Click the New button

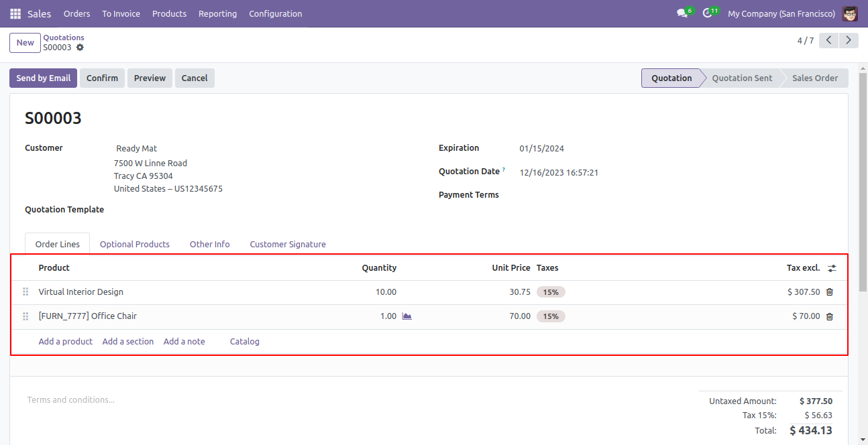[x=25, y=43]
